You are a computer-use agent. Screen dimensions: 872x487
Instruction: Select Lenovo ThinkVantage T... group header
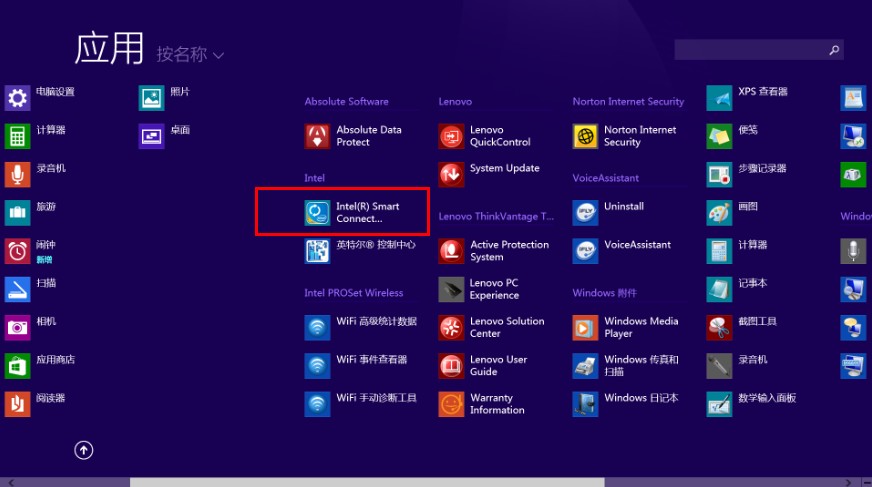pyautogui.click(x=496, y=216)
